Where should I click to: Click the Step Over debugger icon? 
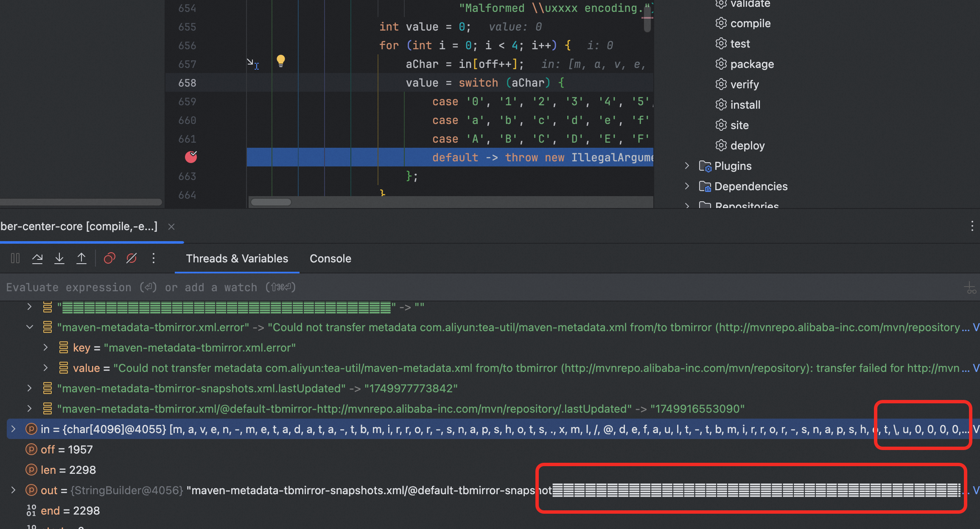pyautogui.click(x=37, y=258)
